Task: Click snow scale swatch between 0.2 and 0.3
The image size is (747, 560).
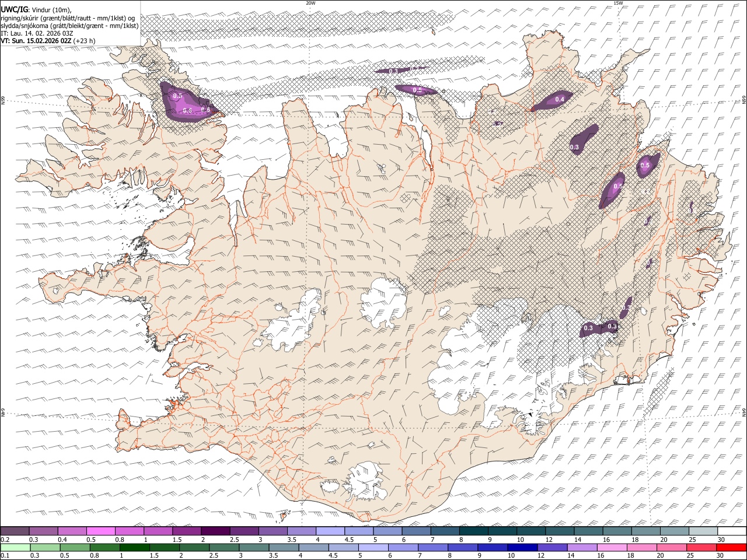Action: click(15, 531)
